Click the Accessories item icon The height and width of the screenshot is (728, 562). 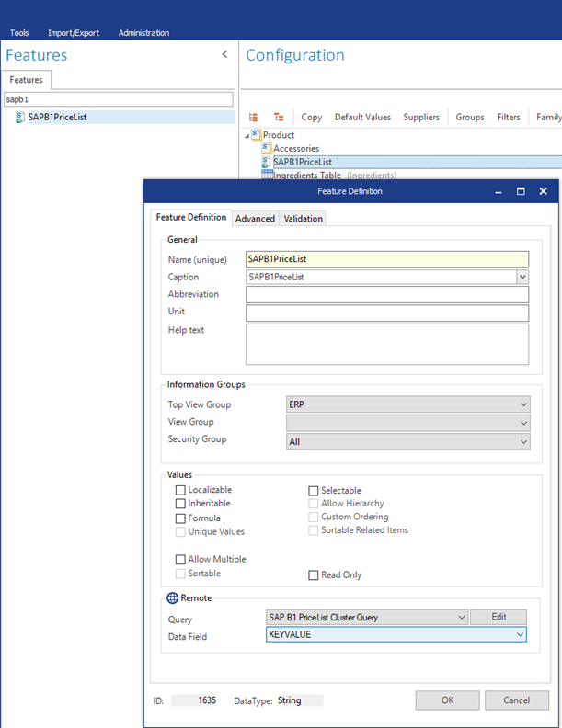pos(266,148)
